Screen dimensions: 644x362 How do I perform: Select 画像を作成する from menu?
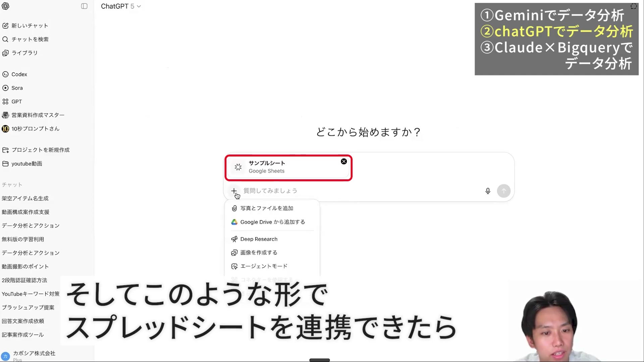pyautogui.click(x=272, y=252)
